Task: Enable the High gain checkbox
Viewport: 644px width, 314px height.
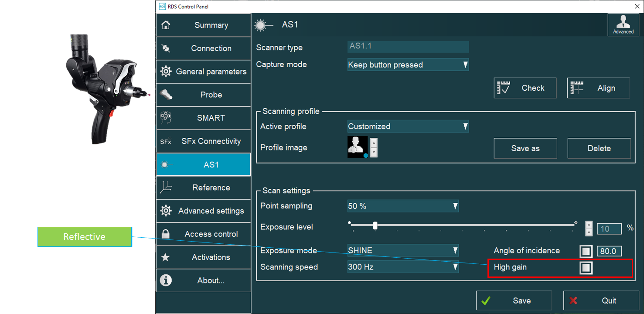Action: point(586,268)
